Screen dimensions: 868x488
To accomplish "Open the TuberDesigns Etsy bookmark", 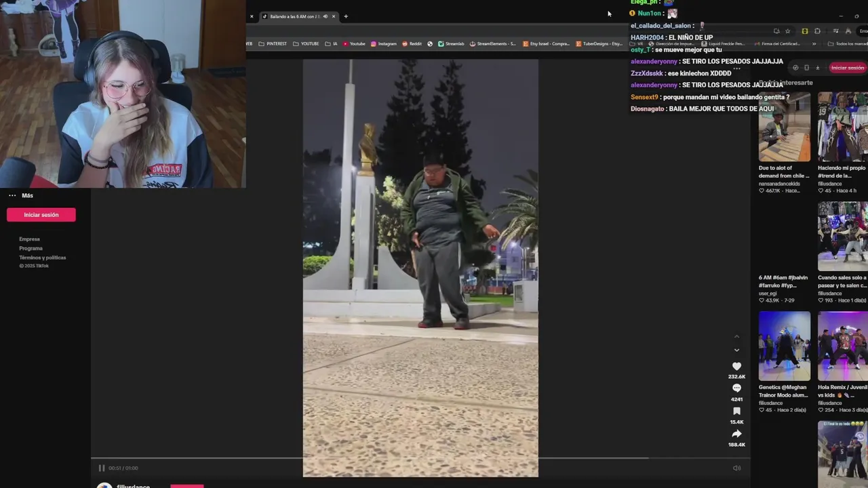I will [x=599, y=43].
